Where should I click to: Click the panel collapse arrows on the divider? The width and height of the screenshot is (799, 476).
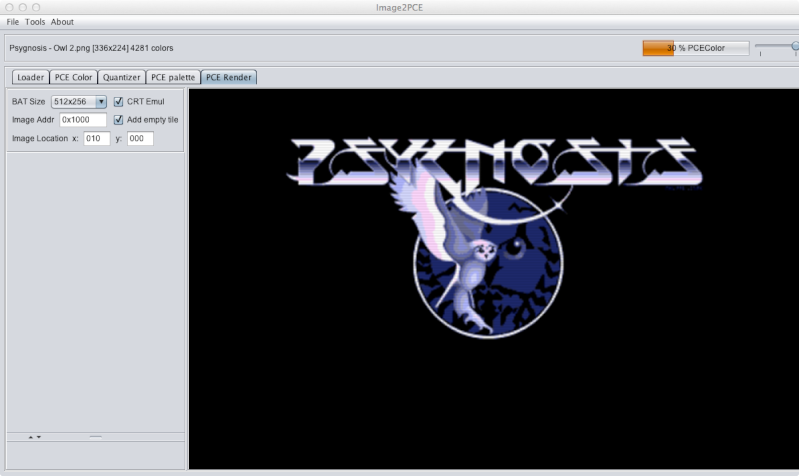(35, 437)
